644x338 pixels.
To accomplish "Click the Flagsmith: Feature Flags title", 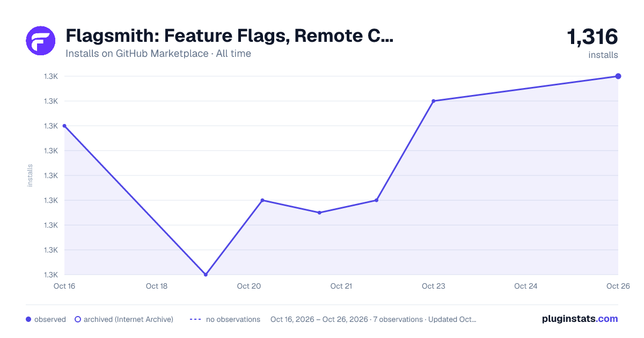I will [x=230, y=36].
